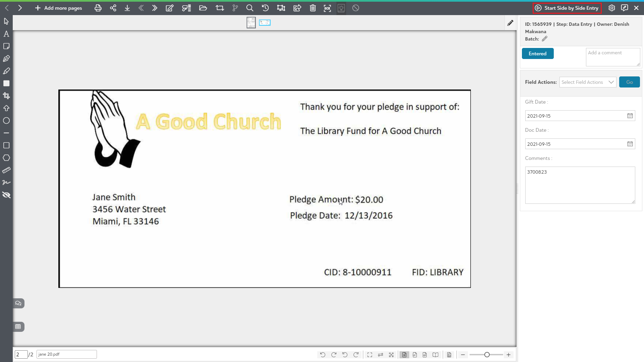Select the ellipse shape tool

[x=6, y=121]
